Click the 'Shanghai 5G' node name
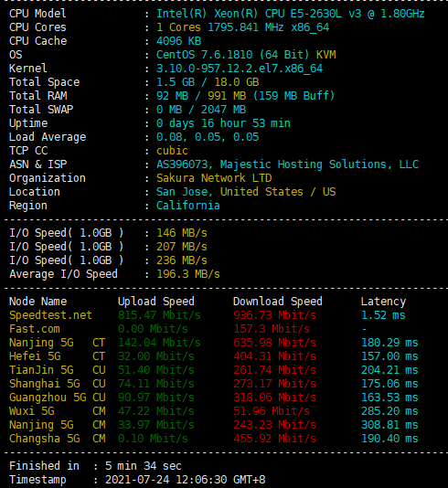This screenshot has width=448, height=488. pyautogui.click(x=45, y=384)
